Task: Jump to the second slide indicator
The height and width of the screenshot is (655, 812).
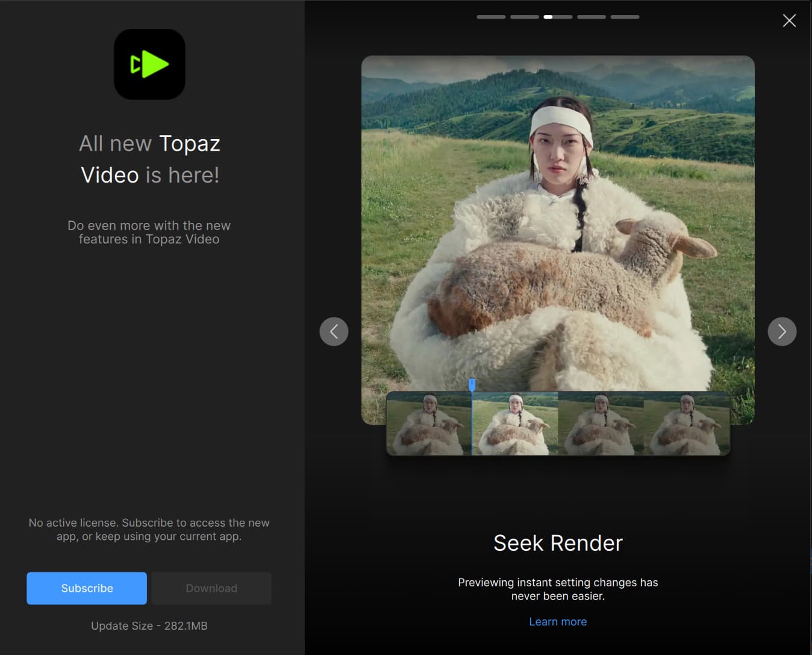Action: click(524, 17)
